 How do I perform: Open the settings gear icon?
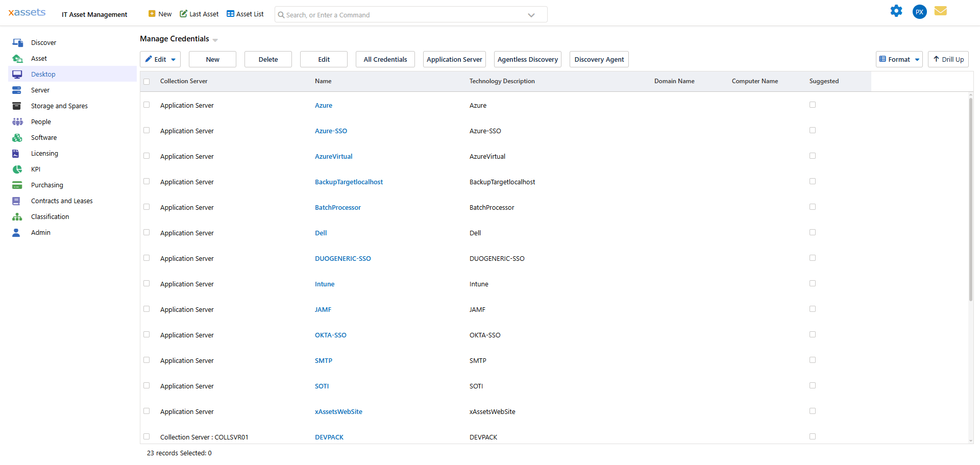[x=897, y=11]
